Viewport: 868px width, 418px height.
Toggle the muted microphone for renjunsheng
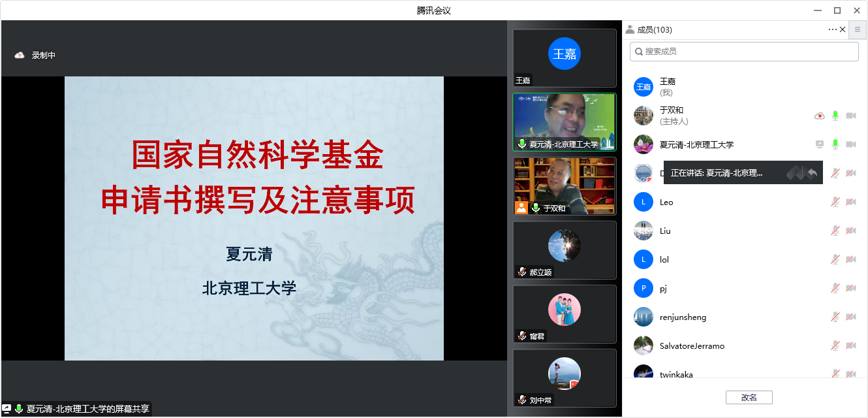pos(835,317)
